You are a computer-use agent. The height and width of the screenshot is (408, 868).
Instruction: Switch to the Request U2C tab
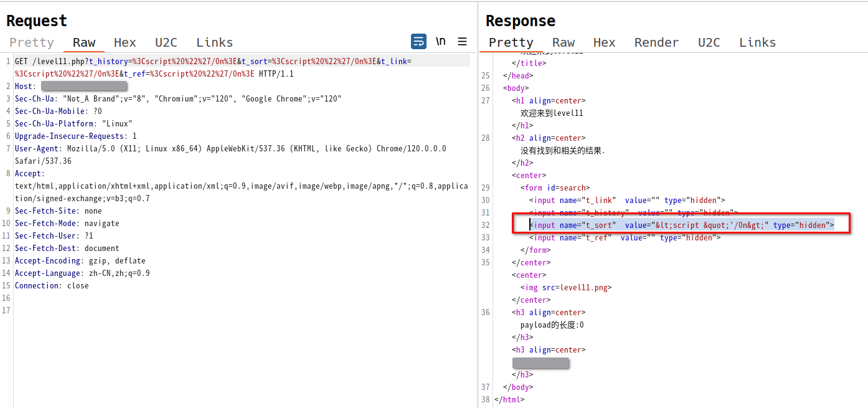(x=166, y=42)
